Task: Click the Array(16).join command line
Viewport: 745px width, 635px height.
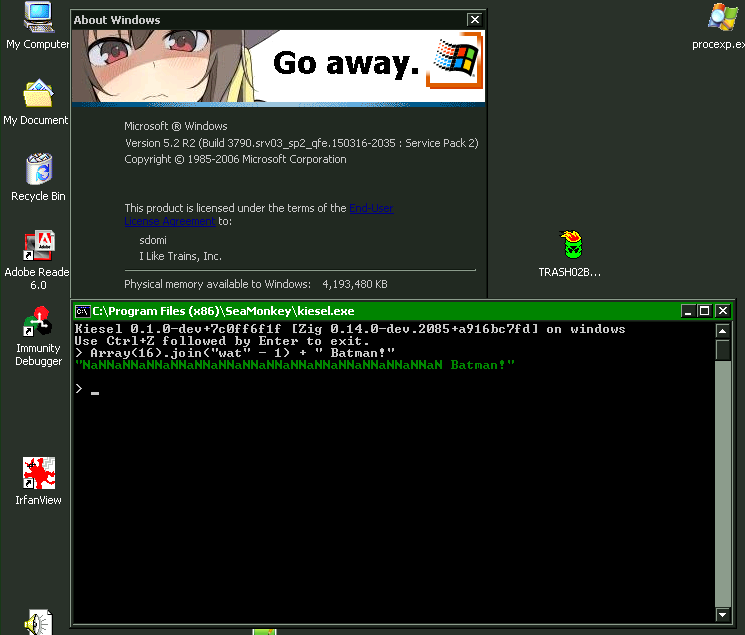Action: pos(235,353)
